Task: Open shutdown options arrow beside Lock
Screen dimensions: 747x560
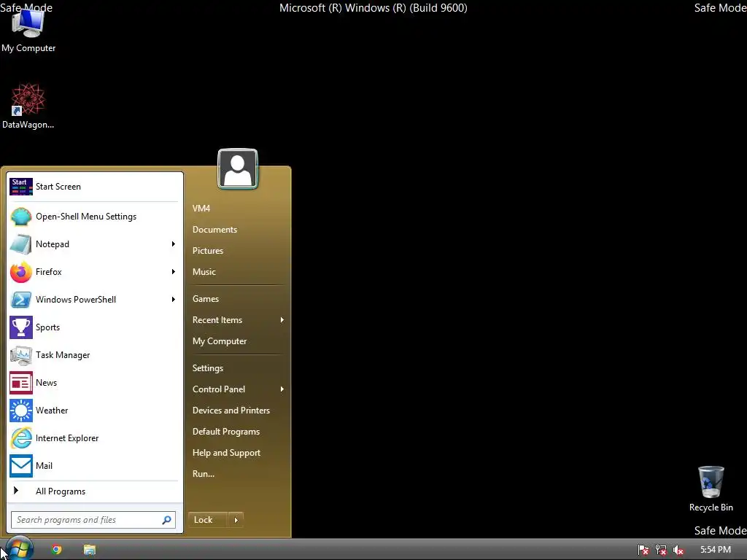Action: (x=236, y=520)
